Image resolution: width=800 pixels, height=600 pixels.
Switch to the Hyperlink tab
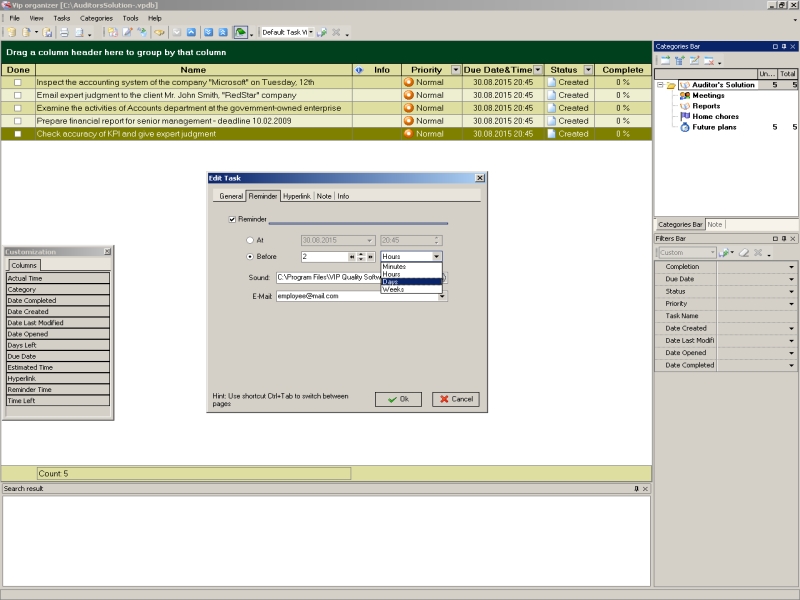(297, 196)
